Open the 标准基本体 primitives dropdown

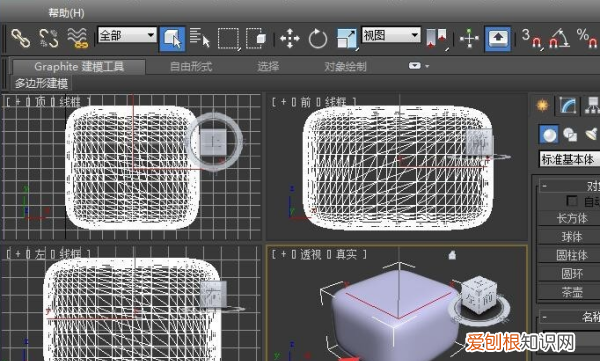click(569, 159)
